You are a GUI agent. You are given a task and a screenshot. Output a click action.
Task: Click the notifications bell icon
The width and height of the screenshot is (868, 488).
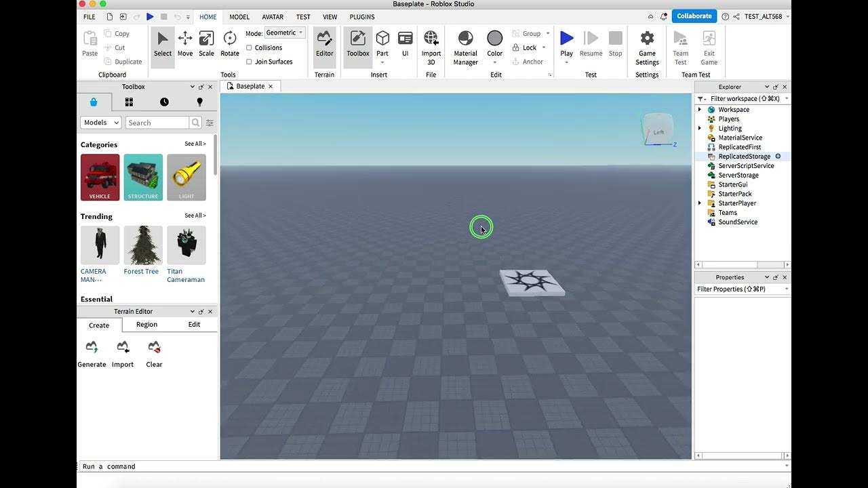pos(663,16)
